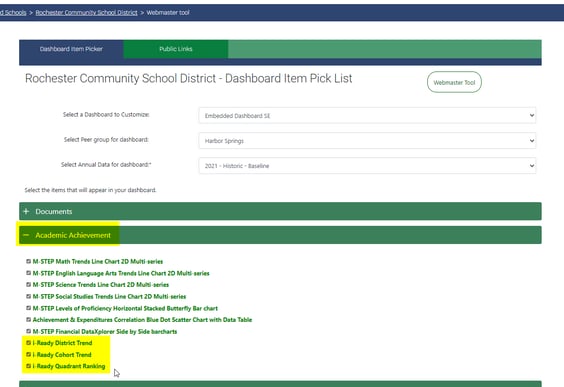Click the i-Ready District Trend label
The height and width of the screenshot is (387, 564).
tap(63, 343)
